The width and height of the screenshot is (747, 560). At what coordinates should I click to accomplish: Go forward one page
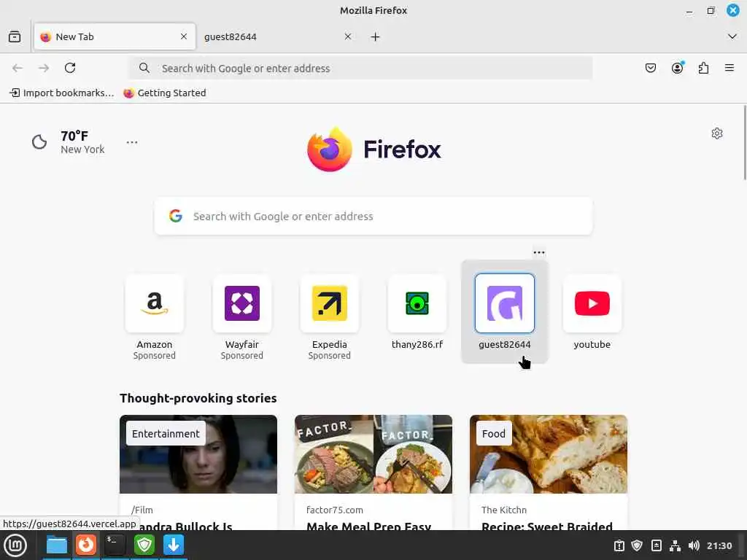[44, 68]
